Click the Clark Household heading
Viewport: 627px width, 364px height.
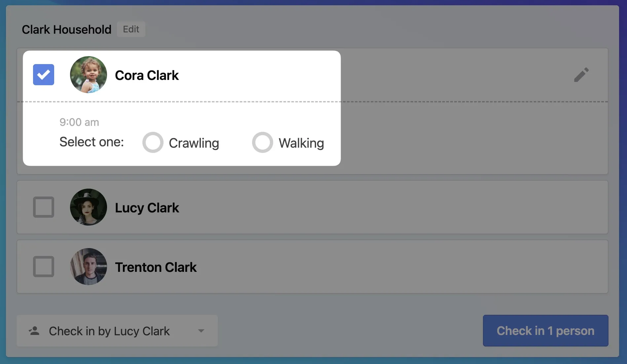point(67,29)
